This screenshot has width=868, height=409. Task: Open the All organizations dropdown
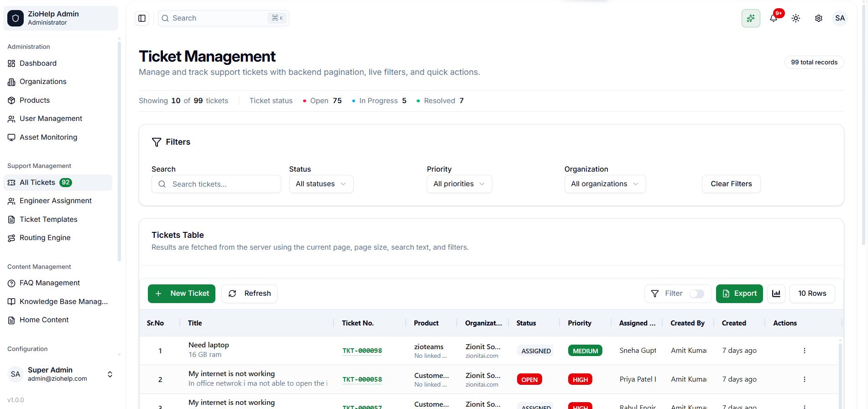pos(605,184)
